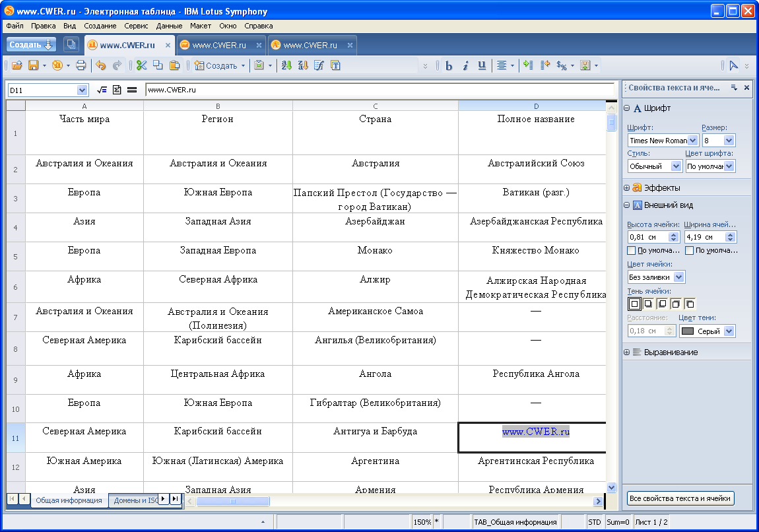Click the blue Создать button
Screen dimensions: 759x532
(32, 45)
